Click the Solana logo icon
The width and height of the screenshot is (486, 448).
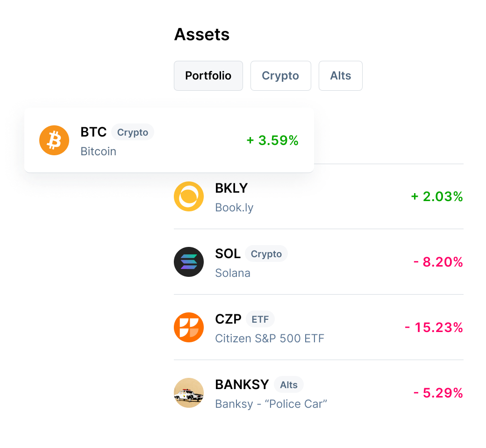pos(189,262)
